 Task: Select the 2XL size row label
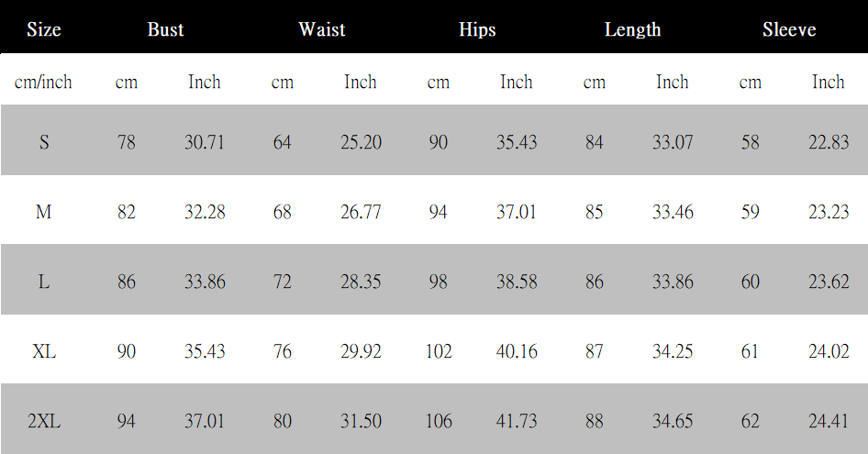44,421
